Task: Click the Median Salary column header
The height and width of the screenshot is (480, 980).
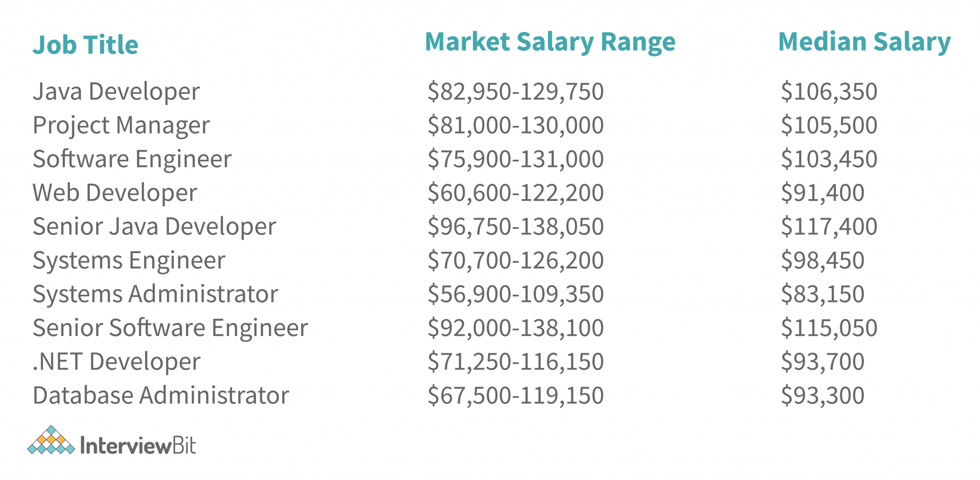Action: [864, 42]
